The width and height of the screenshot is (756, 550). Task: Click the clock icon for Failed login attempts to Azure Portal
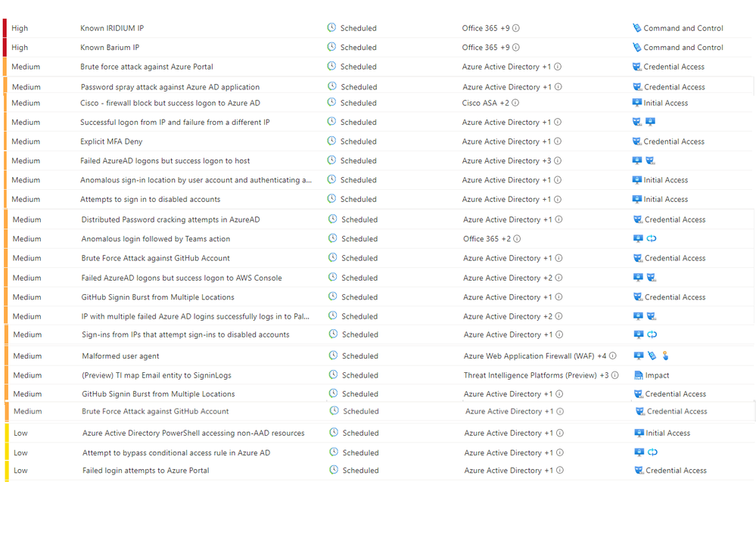(x=334, y=470)
